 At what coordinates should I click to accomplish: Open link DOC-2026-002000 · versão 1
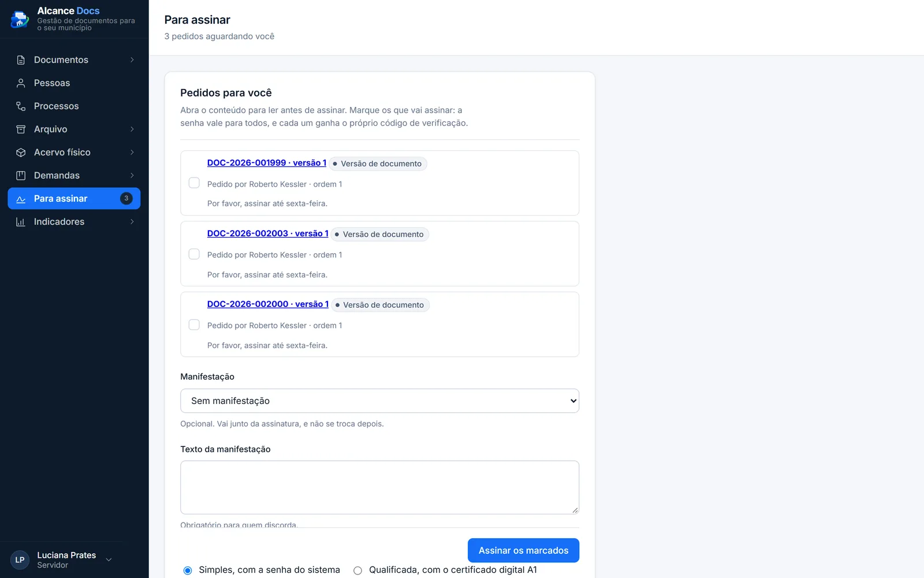pyautogui.click(x=268, y=304)
